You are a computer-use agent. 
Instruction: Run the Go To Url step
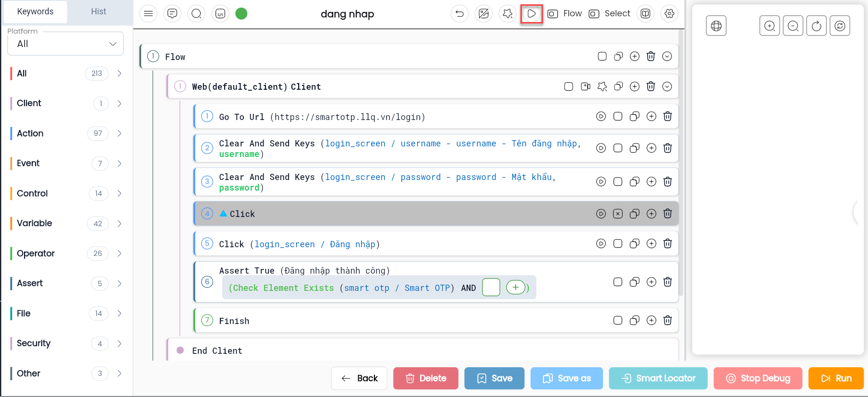click(601, 116)
